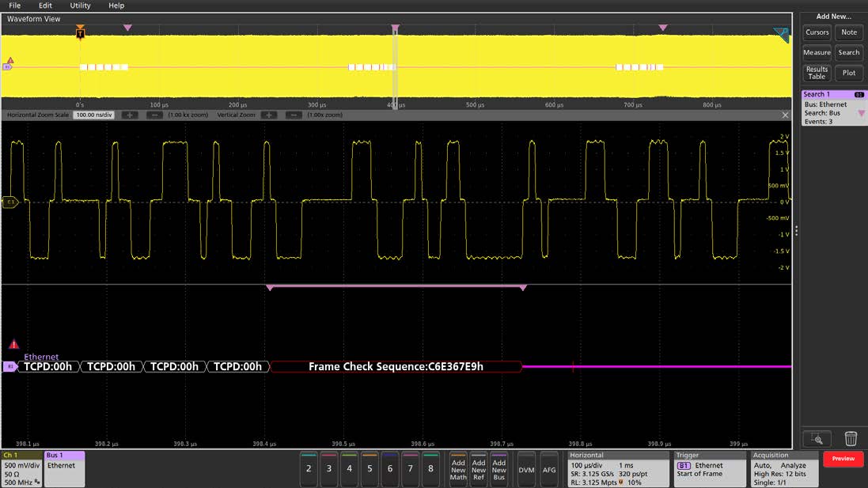Click the red Preview button
868x488 pixels.
click(x=842, y=459)
